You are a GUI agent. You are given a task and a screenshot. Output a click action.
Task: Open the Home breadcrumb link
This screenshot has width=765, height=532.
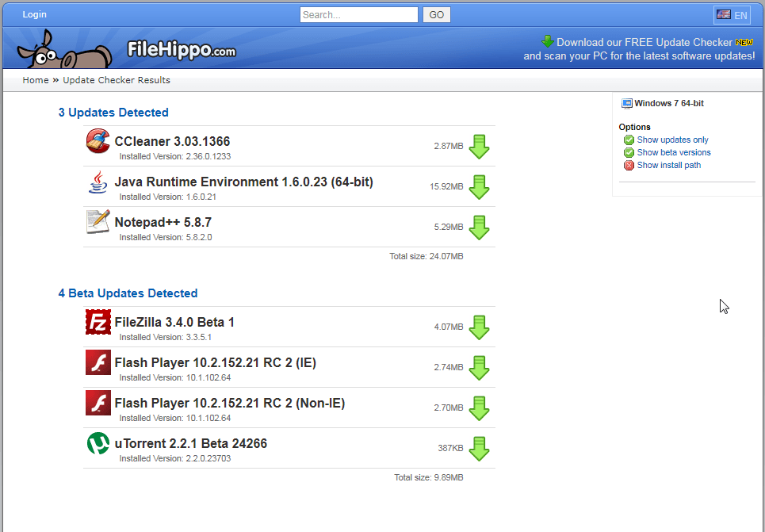[35, 80]
